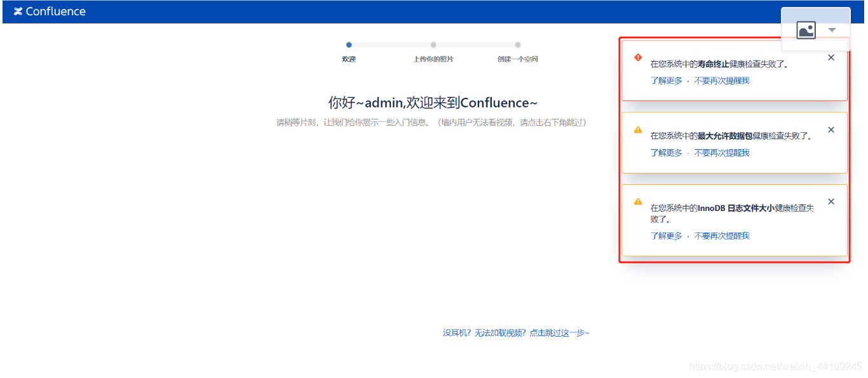Click the 创建一个空间 step label
868x378 pixels.
tap(518, 59)
